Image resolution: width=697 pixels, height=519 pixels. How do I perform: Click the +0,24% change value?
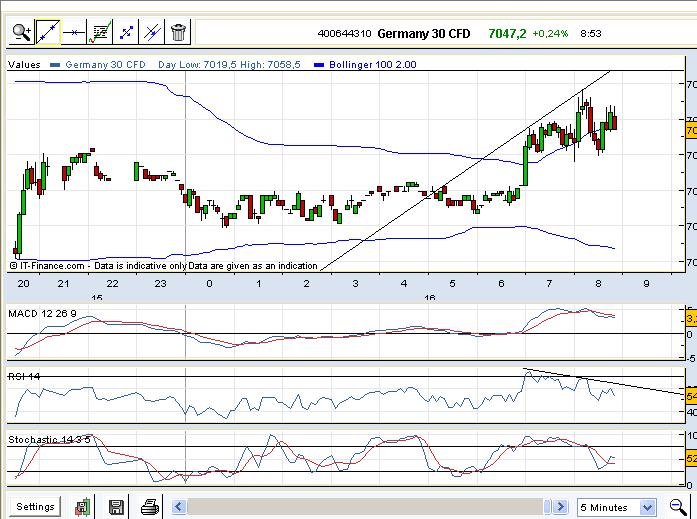click(550, 34)
